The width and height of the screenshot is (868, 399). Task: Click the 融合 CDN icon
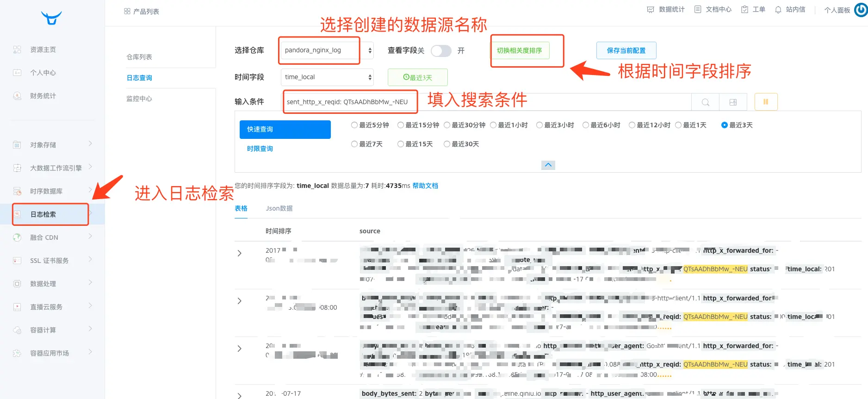(x=17, y=237)
